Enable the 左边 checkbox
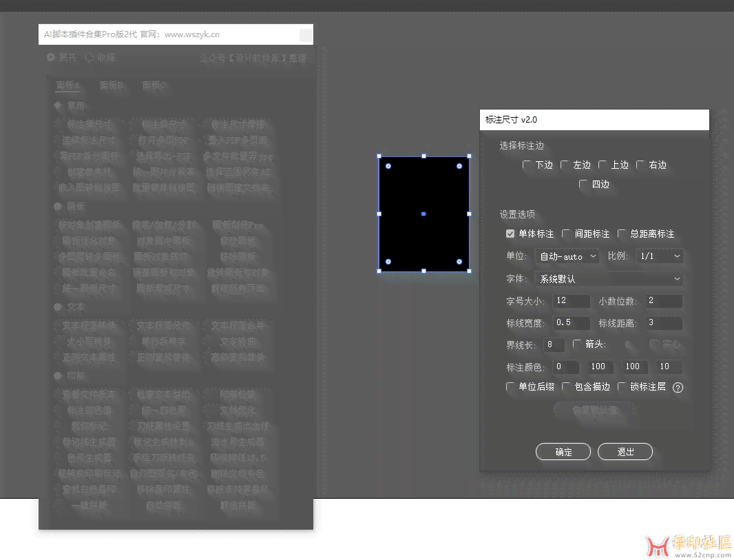Image resolution: width=734 pixels, height=560 pixels. [565, 165]
